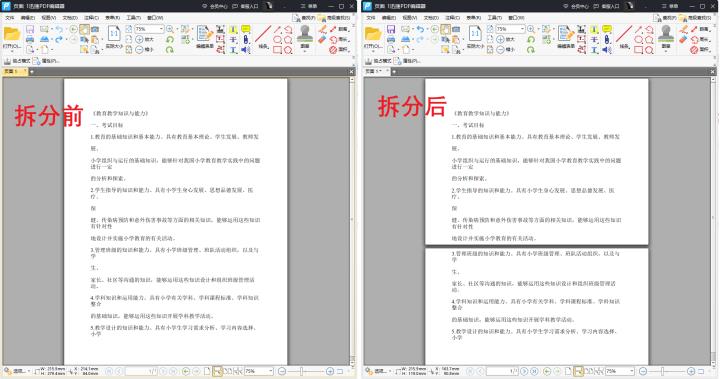Rotate counterclockwise green arrow in left window
The height and width of the screenshot is (379, 720).
pyautogui.click(x=170, y=40)
